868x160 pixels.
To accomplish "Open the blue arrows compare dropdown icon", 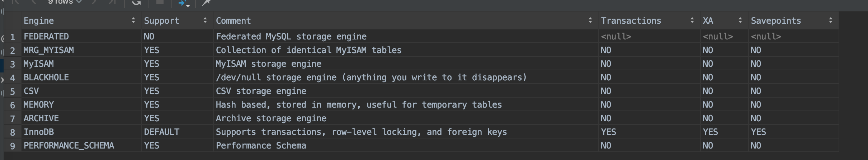I will [184, 3].
